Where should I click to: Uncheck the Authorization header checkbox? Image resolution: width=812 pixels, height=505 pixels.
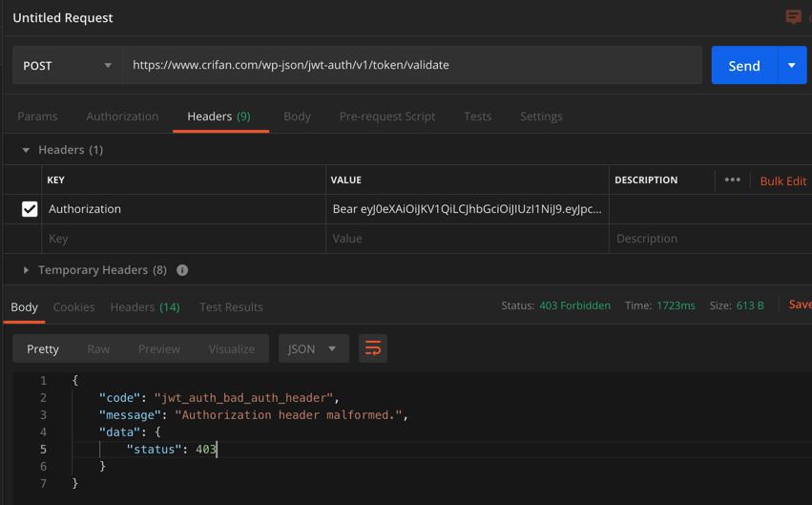tap(30, 209)
